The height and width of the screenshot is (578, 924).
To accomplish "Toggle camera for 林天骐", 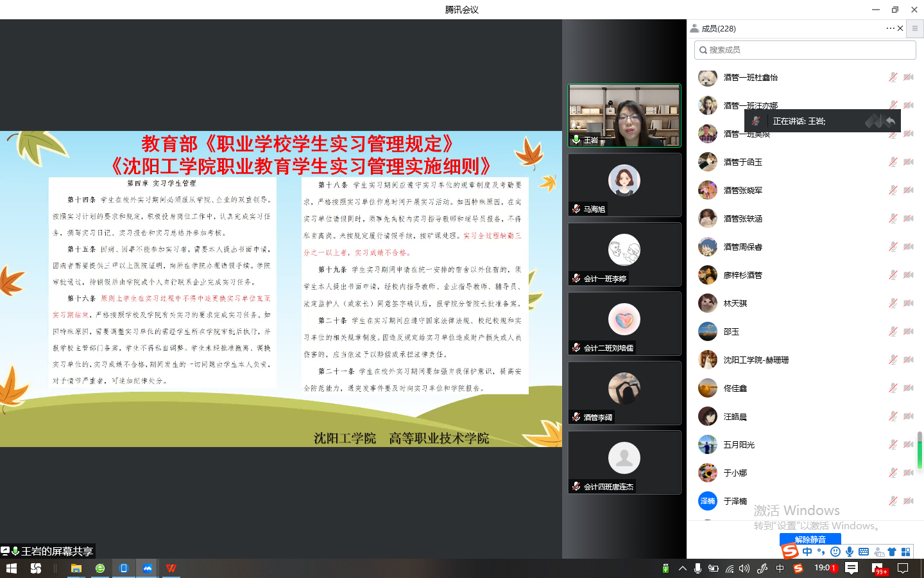I will pyautogui.click(x=909, y=303).
